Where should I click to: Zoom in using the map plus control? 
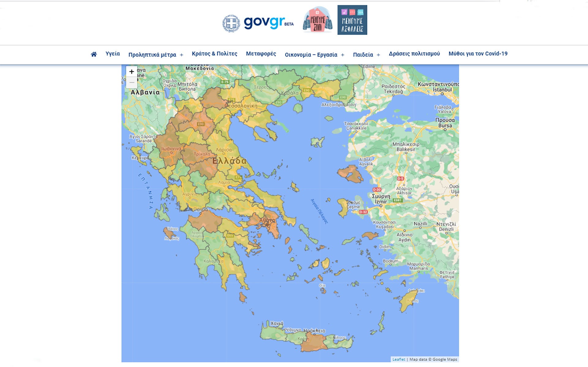(x=132, y=71)
